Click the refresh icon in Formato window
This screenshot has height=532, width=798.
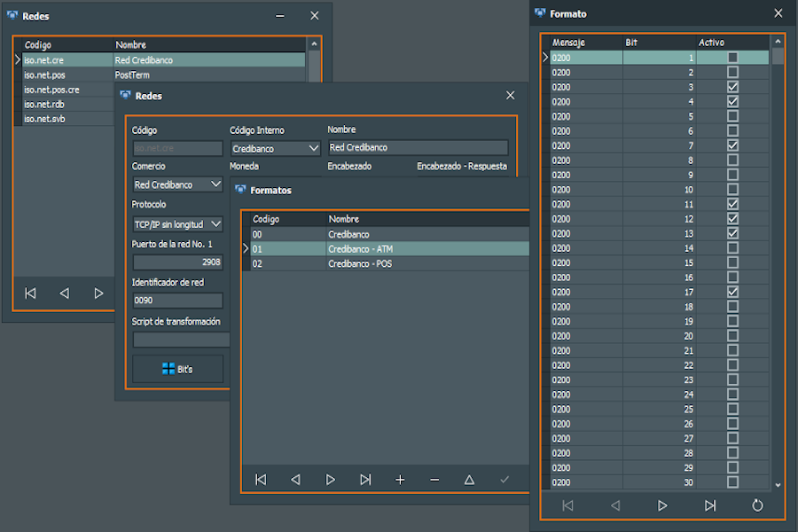pyautogui.click(x=757, y=505)
